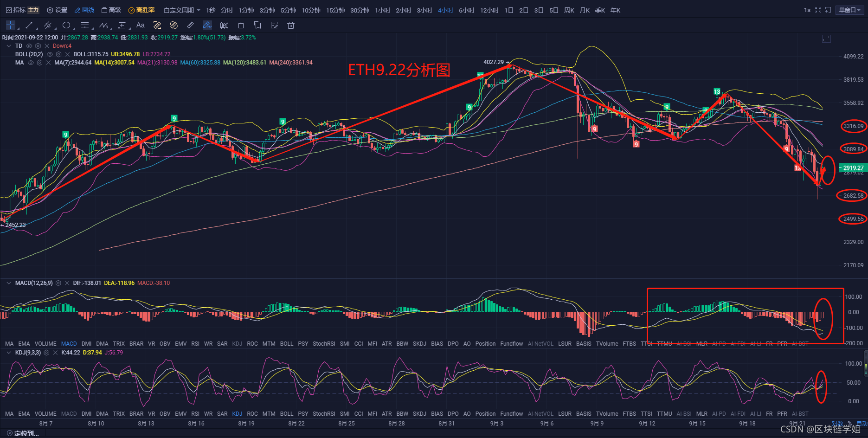Click the Down:4 TD value text
The image size is (868, 438).
coord(62,46)
